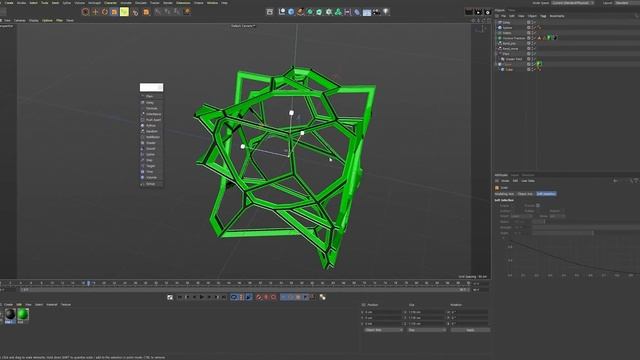
Task: Click the Go to End playback icon
Action: (224, 297)
